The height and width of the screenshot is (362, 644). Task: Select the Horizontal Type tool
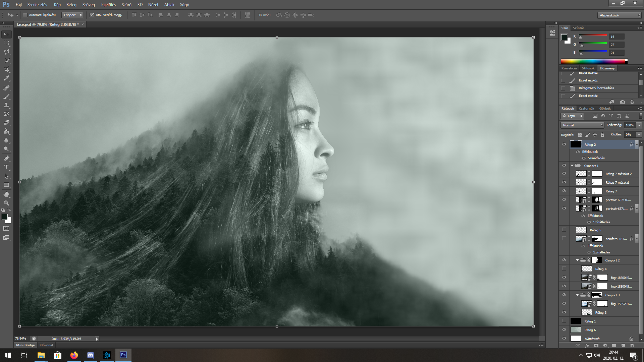[6, 167]
